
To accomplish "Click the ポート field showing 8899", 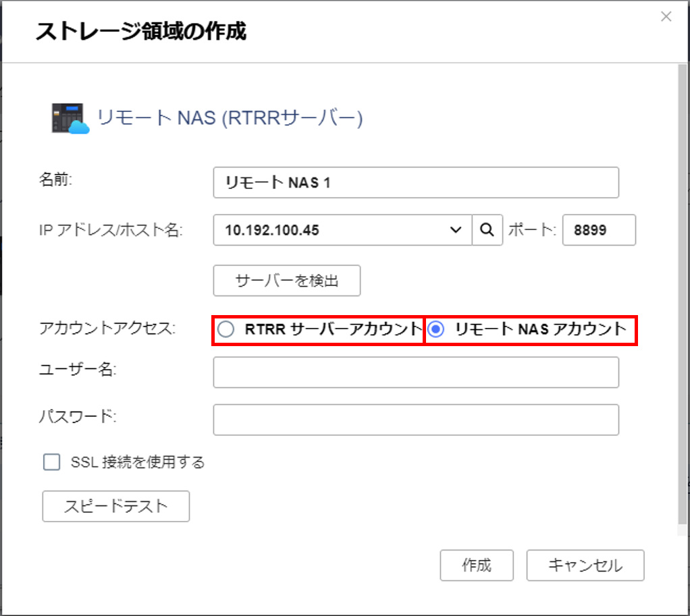I will (598, 230).
